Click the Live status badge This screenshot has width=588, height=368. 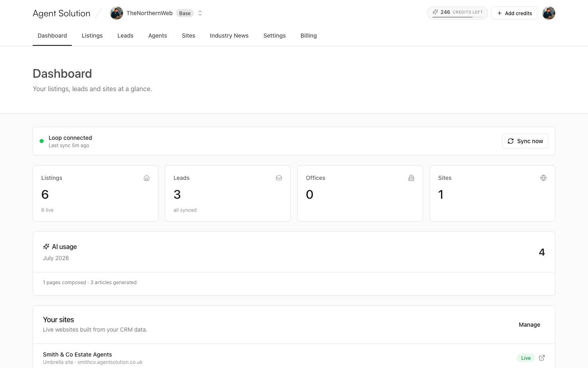[x=526, y=358]
